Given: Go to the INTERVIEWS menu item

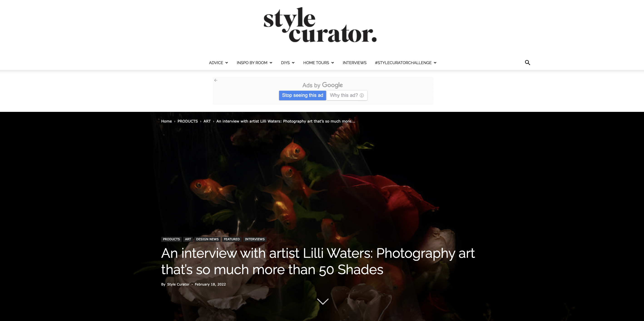Looking at the screenshot, I should [x=354, y=63].
